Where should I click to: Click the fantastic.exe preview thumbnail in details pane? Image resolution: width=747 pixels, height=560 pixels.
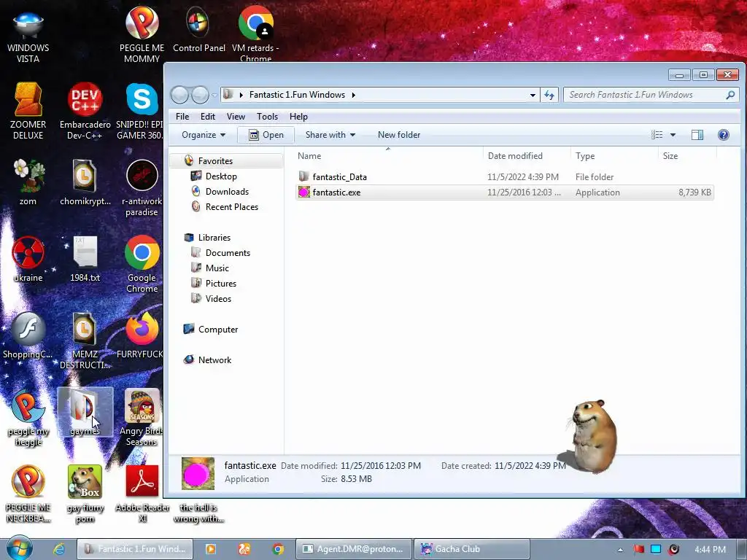point(198,473)
